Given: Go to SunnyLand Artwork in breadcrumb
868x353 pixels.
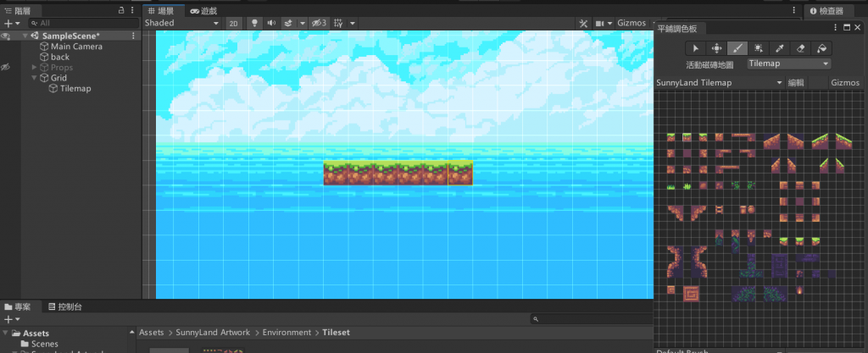Looking at the screenshot, I should coord(213,333).
